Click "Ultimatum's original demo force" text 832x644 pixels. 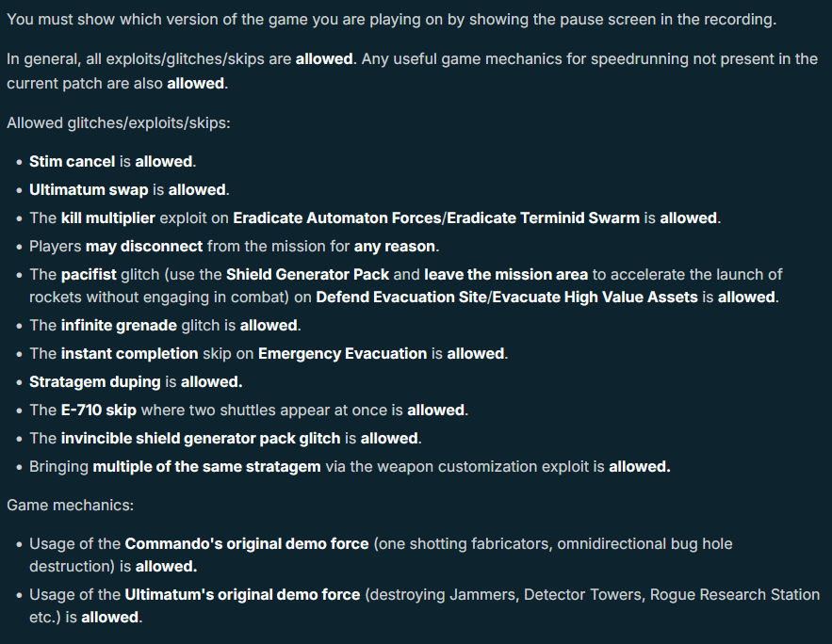242,595
